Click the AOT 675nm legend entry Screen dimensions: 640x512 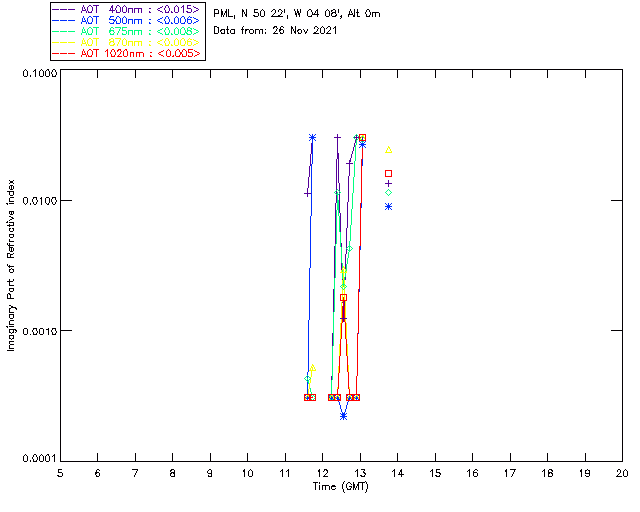pyautogui.click(x=127, y=31)
